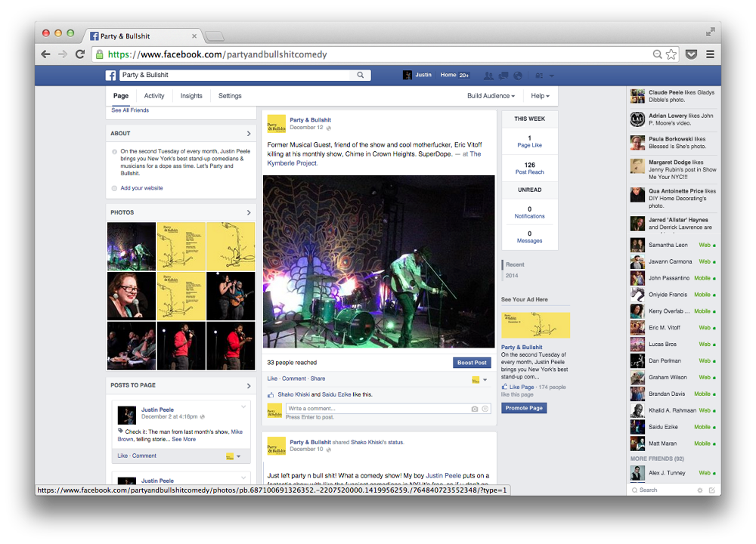The image size is (756, 544).
Task: Switch to Page tab
Action: click(x=121, y=96)
